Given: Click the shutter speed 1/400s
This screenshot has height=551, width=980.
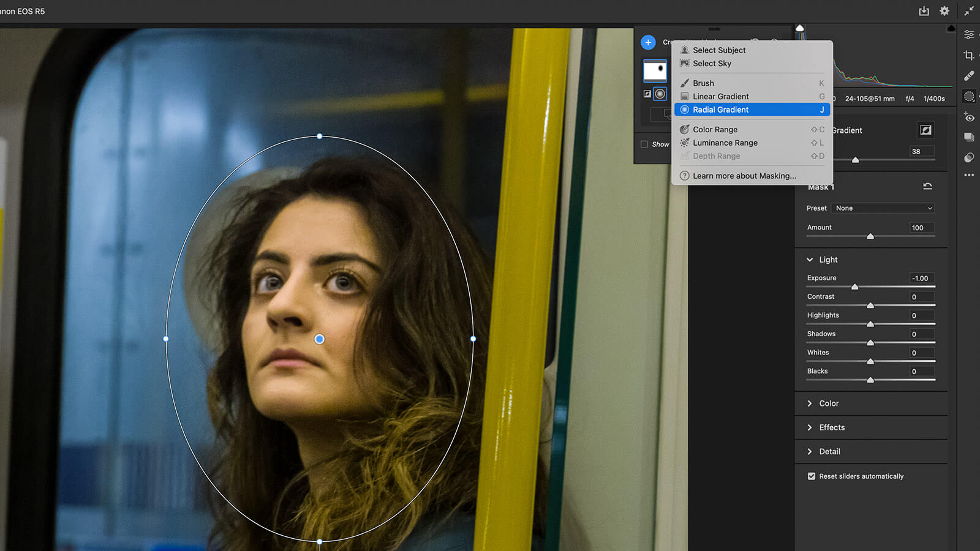Looking at the screenshot, I should pyautogui.click(x=934, y=99).
